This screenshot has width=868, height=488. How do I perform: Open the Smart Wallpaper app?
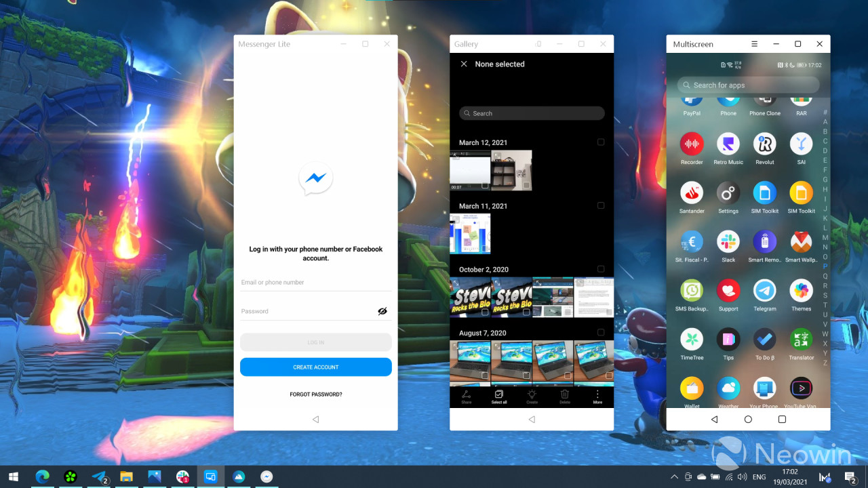coord(802,241)
